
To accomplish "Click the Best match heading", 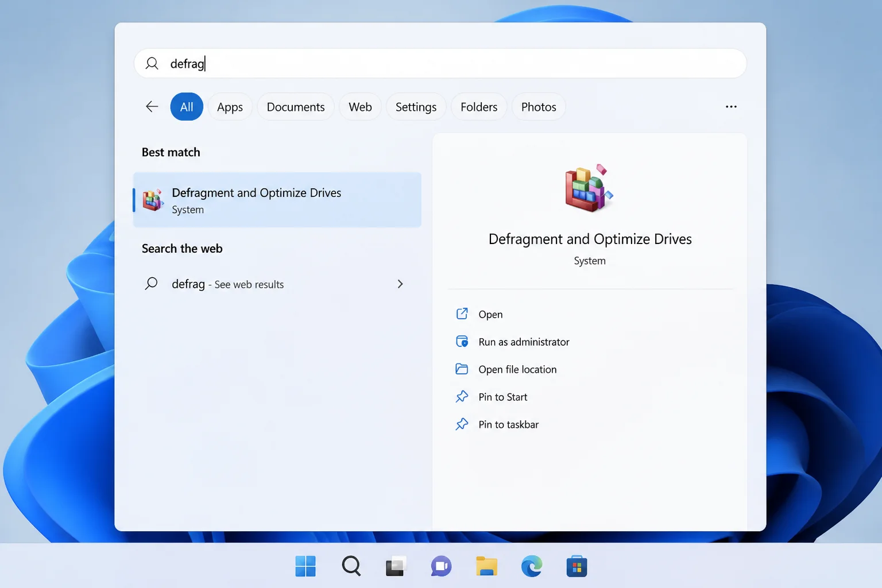I will [171, 152].
